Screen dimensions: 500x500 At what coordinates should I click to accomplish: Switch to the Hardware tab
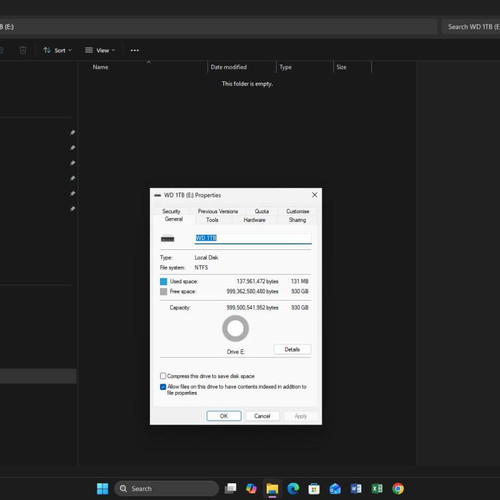pyautogui.click(x=254, y=220)
